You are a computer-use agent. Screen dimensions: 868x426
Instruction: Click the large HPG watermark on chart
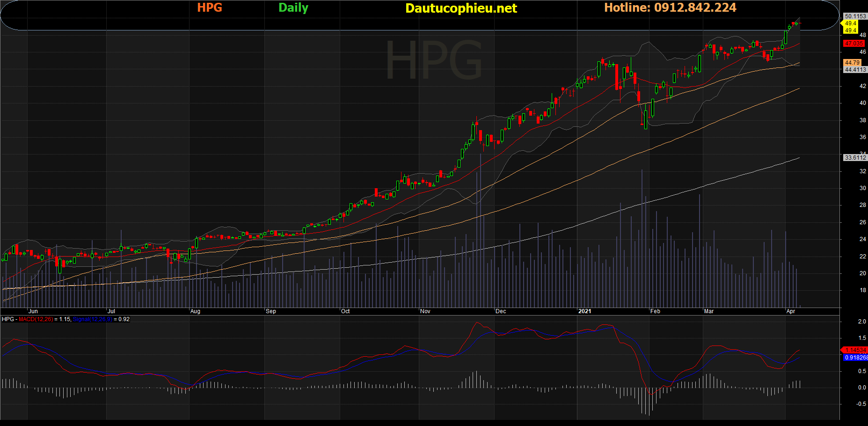click(433, 60)
